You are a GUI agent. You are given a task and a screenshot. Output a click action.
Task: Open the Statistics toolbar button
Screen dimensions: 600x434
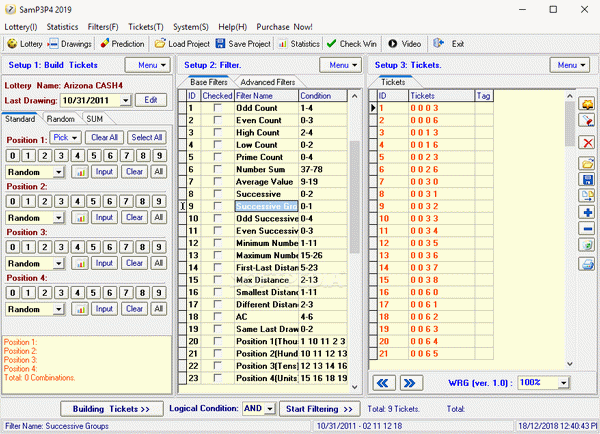pyautogui.click(x=299, y=44)
